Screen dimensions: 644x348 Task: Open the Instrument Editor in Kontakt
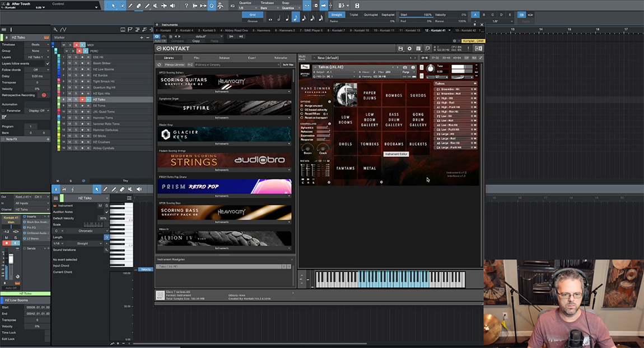(396, 154)
